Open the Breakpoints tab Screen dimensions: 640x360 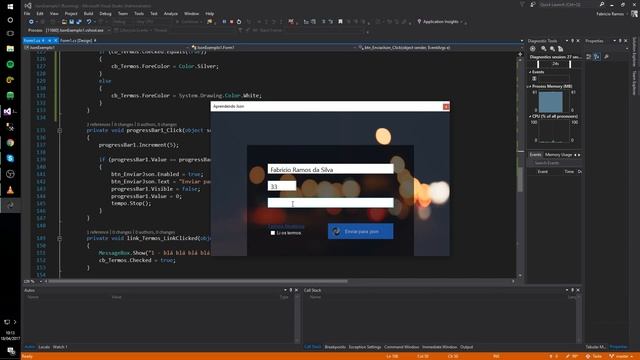335,347
